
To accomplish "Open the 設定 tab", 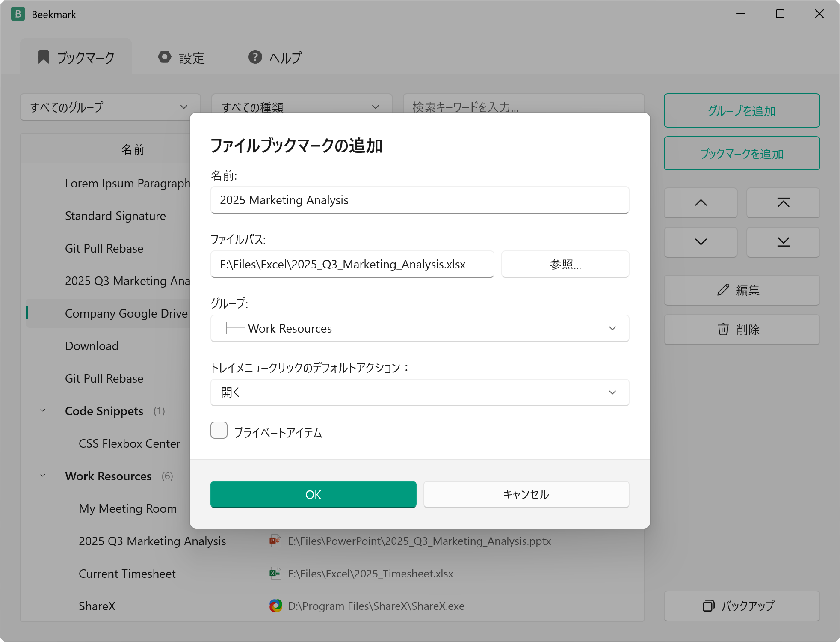I will coord(181,57).
